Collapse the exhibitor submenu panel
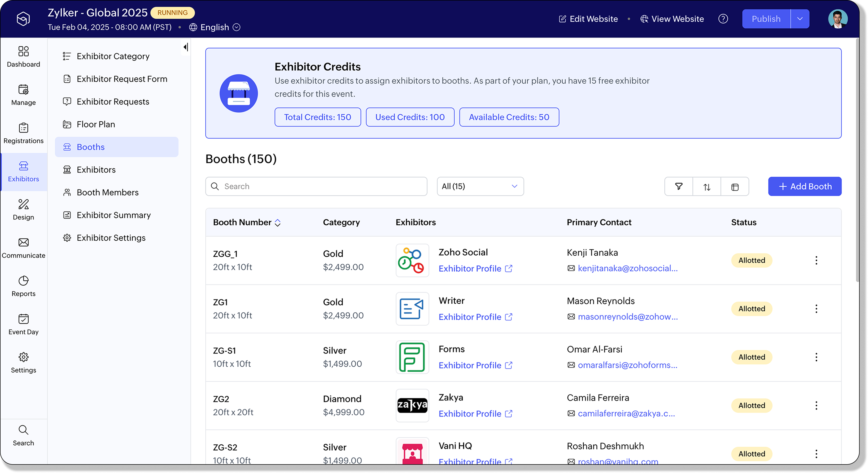 coord(186,47)
